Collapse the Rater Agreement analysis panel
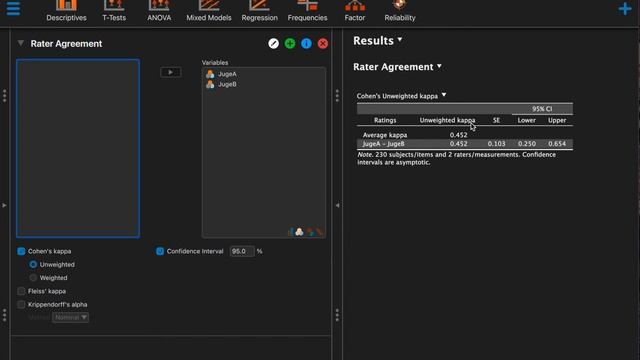This screenshot has height=360, width=640. pos(20,43)
